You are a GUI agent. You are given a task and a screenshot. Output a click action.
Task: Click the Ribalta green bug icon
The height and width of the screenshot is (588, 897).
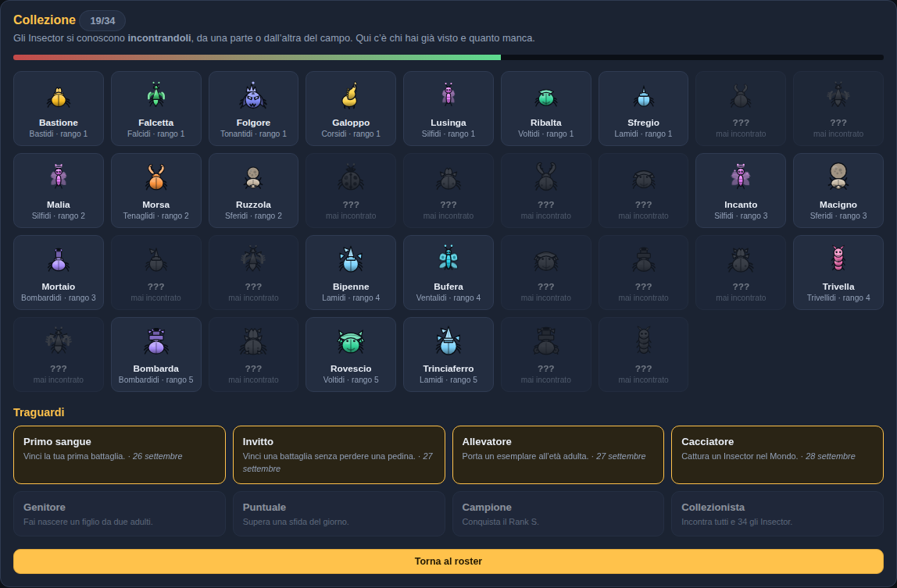tap(545, 98)
